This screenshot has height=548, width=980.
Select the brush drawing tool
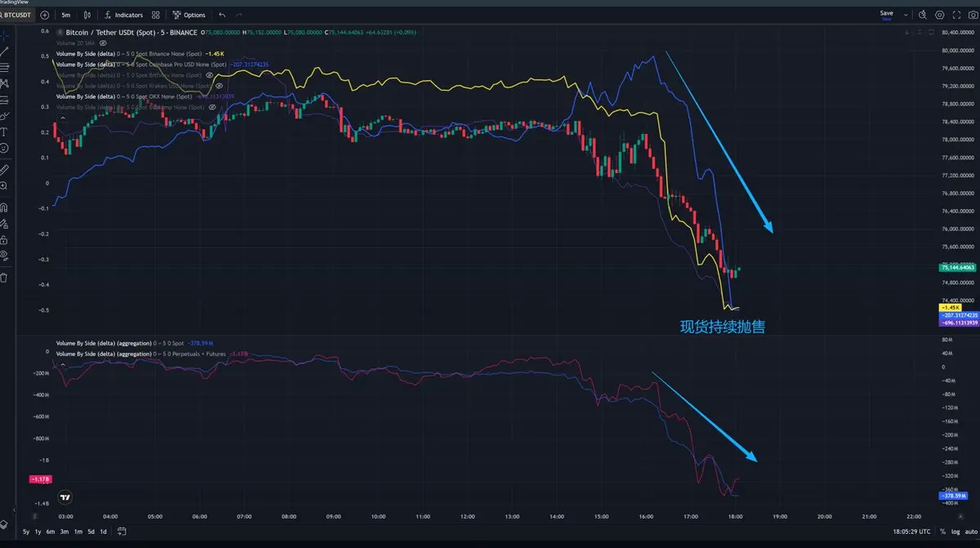5,116
